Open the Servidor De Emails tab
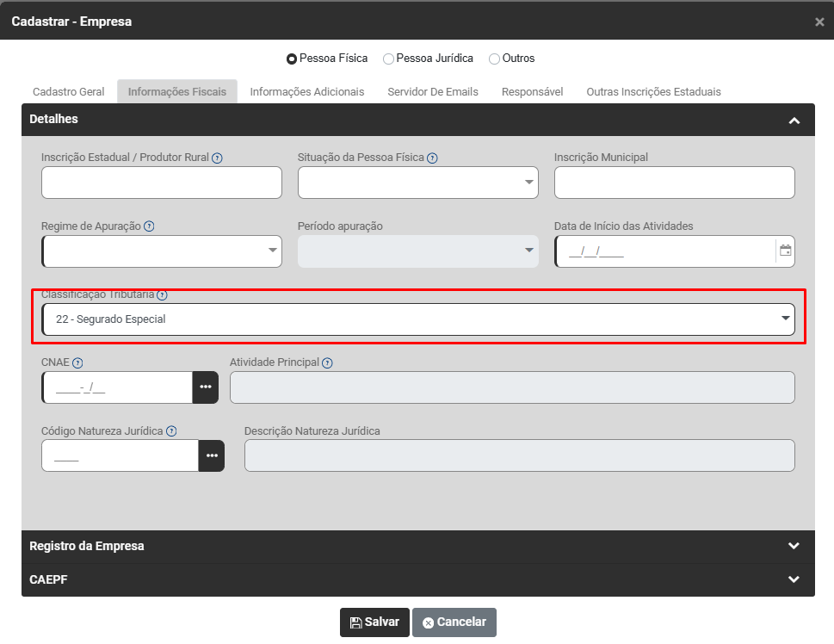 point(432,91)
